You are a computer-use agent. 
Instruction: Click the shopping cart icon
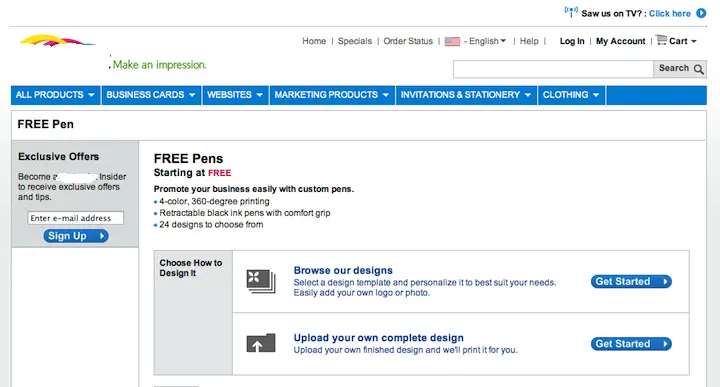point(661,40)
